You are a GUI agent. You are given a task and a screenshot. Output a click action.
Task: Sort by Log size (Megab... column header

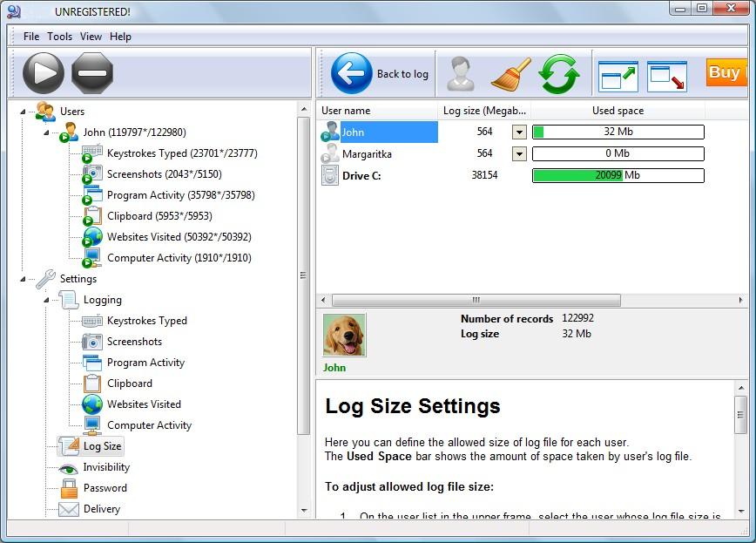[484, 111]
